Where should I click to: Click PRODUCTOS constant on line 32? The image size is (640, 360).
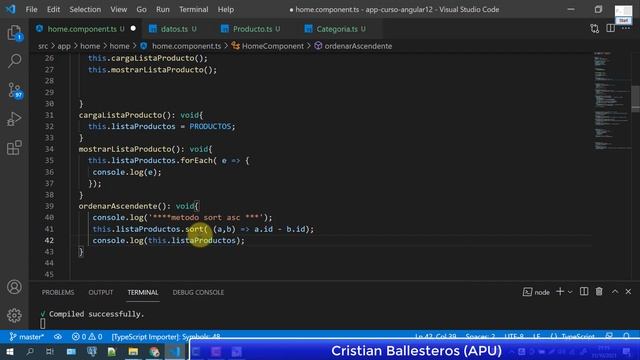[210, 127]
